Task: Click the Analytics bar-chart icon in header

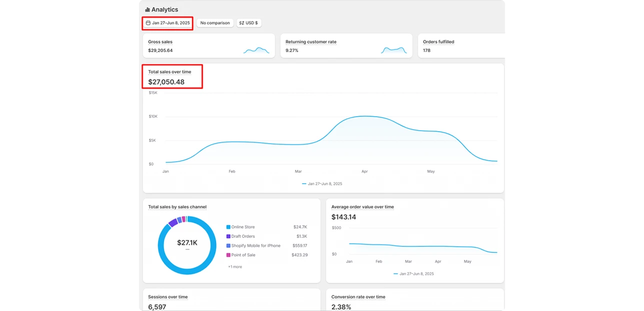Action: tap(148, 10)
